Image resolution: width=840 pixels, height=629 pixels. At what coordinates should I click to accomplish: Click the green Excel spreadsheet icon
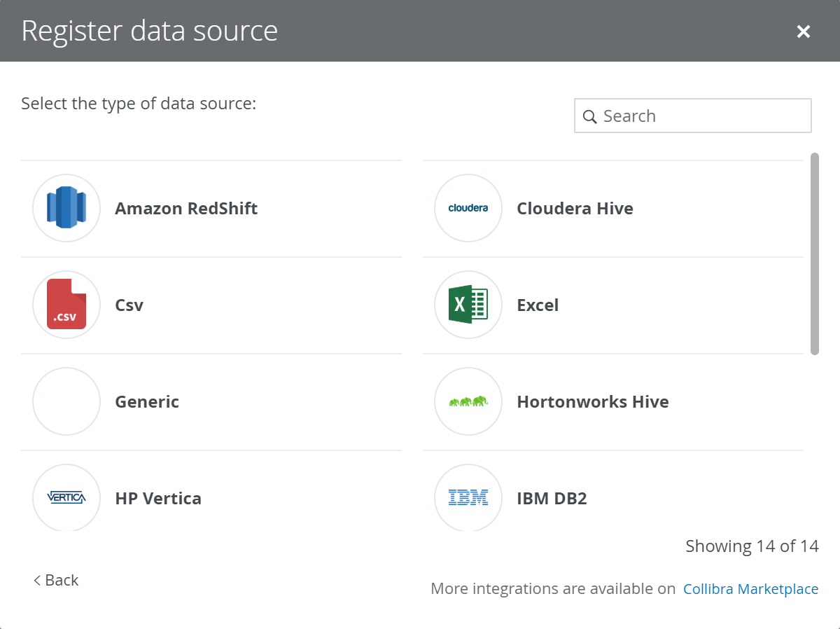click(x=468, y=305)
